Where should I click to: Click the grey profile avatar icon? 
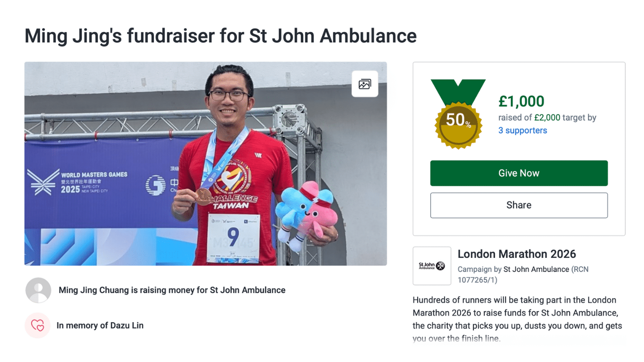[x=38, y=290]
